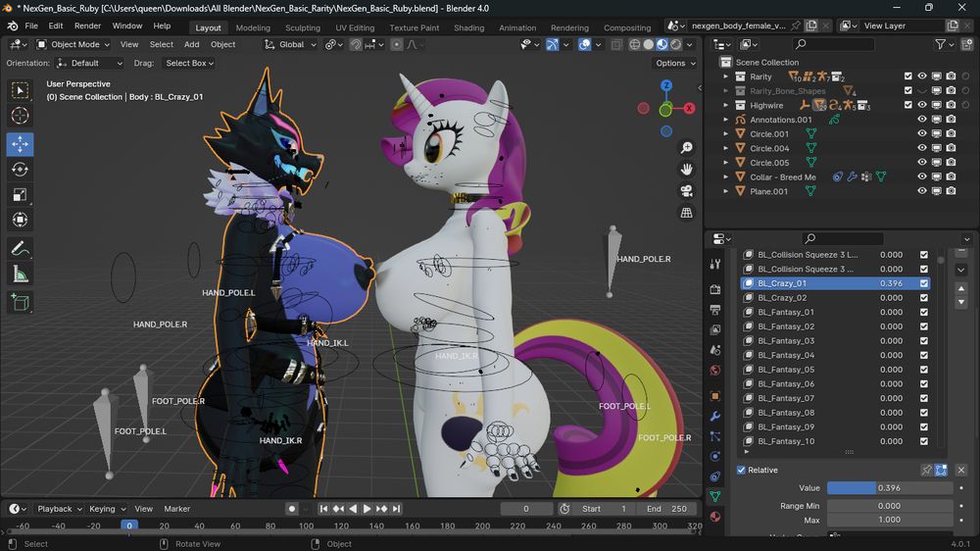Open the Playback dropdown
Viewport: 980px width, 551px height.
tap(60, 509)
